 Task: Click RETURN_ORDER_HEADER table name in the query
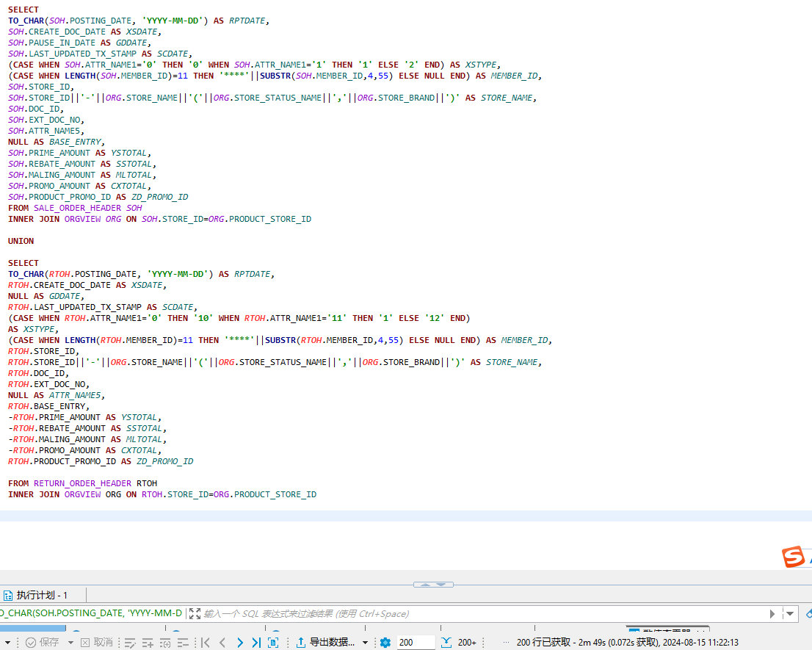click(x=83, y=483)
